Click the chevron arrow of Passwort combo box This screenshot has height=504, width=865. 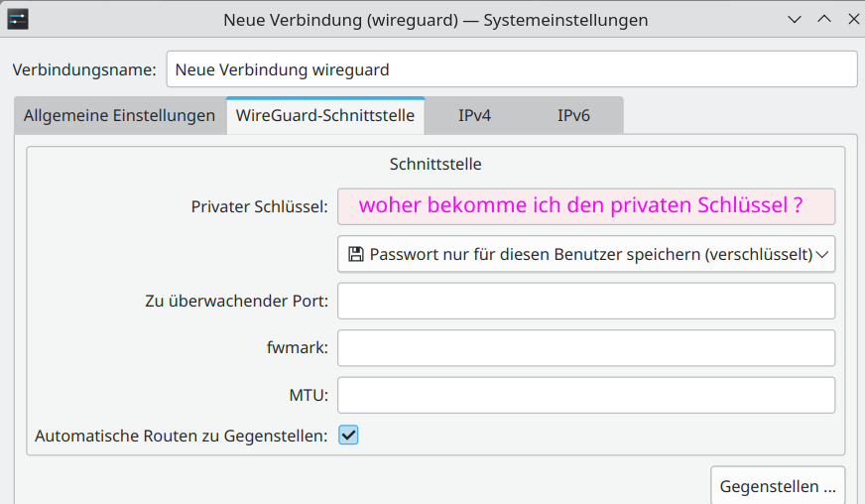tap(821, 254)
